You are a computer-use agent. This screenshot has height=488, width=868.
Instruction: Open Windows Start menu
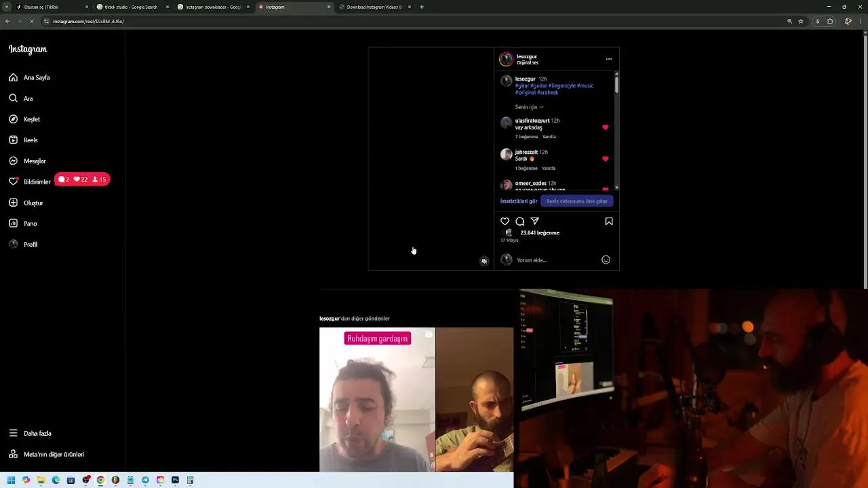pyautogui.click(x=11, y=480)
